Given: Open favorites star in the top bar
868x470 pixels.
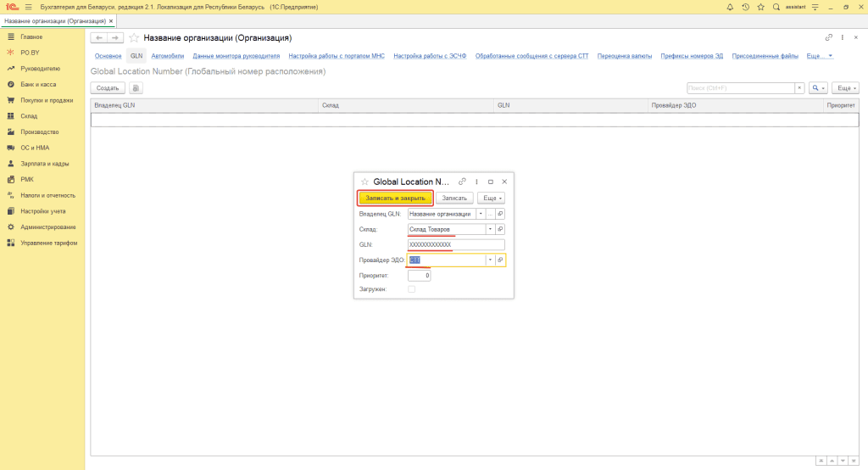Looking at the screenshot, I should pyautogui.click(x=760, y=7).
